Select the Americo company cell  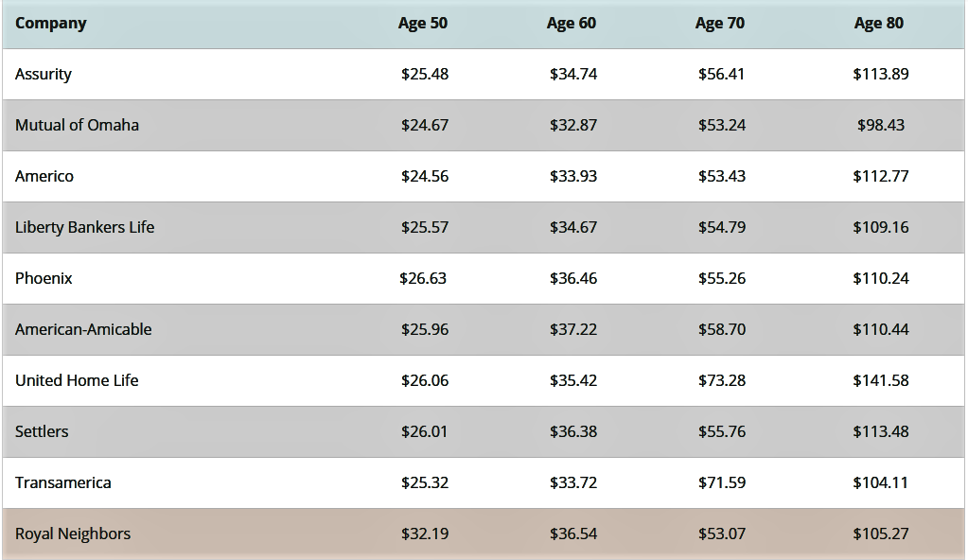(44, 176)
